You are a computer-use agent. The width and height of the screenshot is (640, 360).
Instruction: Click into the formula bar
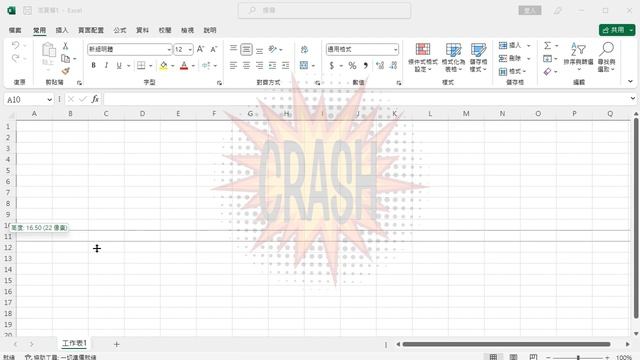point(366,99)
